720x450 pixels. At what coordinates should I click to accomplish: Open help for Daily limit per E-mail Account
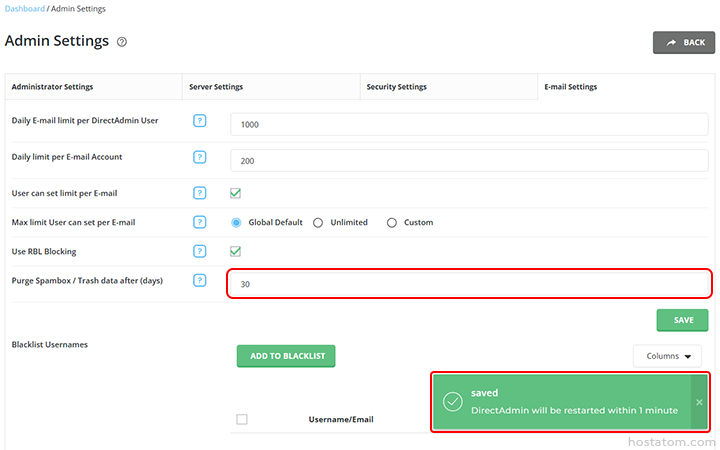(200, 157)
